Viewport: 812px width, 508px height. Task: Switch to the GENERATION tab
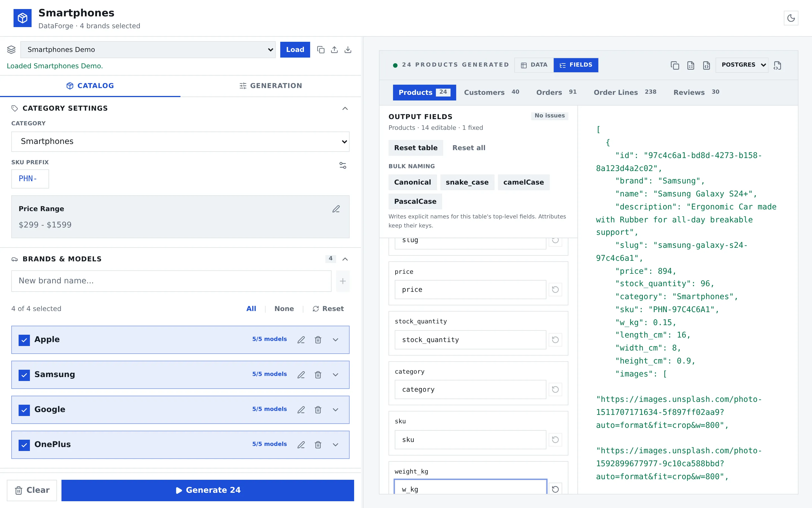[271, 86]
